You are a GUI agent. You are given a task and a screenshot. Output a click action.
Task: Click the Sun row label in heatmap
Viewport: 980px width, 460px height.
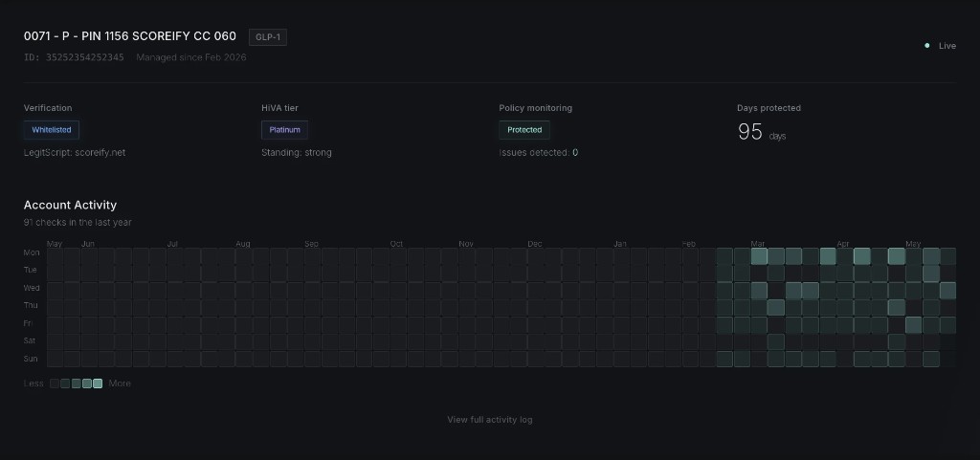point(31,359)
